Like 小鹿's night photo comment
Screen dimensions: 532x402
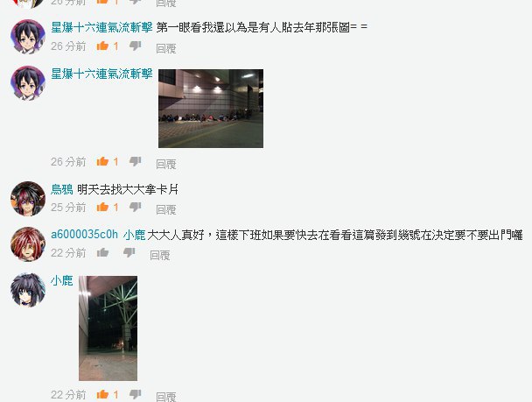tap(102, 394)
